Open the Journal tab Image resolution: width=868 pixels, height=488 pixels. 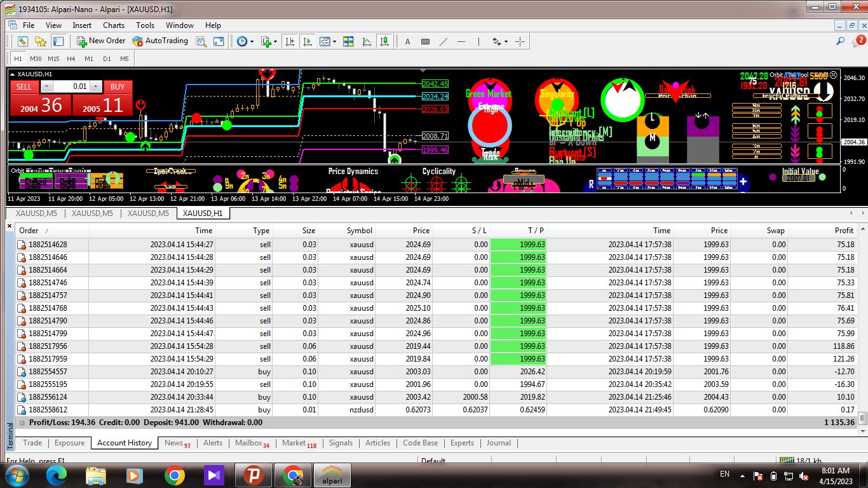(499, 443)
